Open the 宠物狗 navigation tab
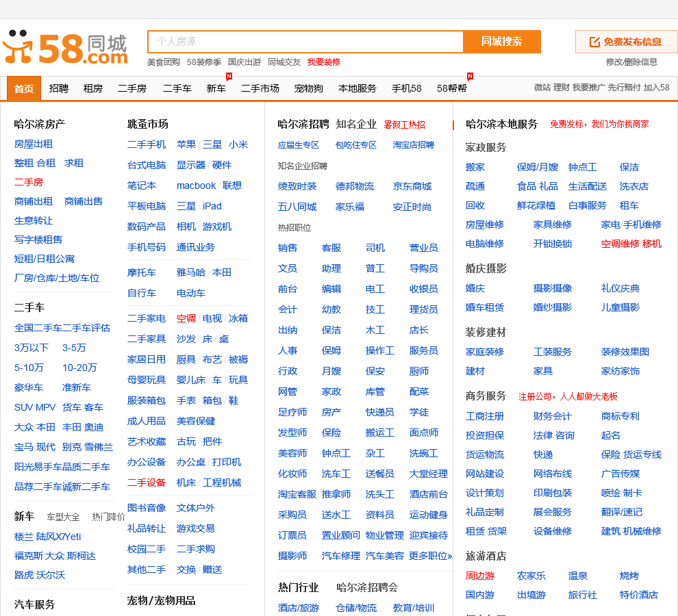The height and width of the screenshot is (616, 678). tap(309, 88)
